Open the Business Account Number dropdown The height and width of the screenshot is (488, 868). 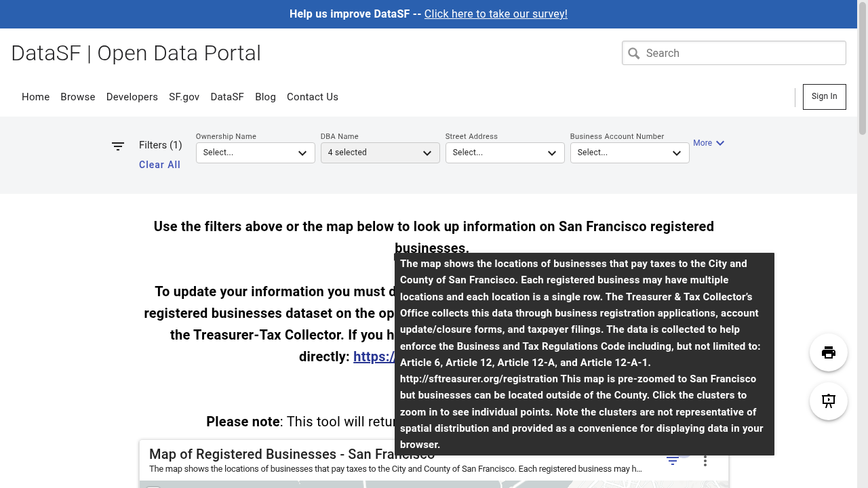click(630, 152)
